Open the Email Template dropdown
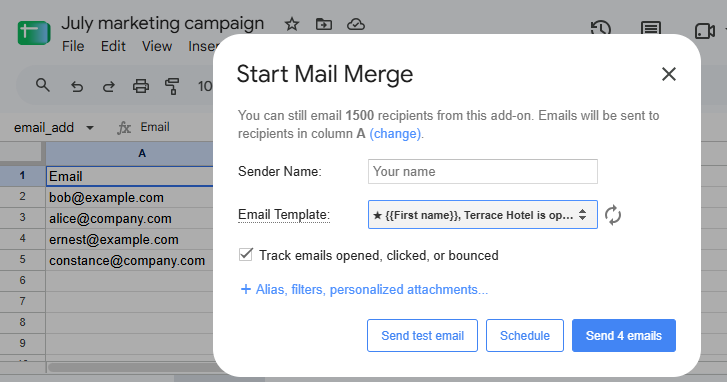This screenshot has width=727, height=382. pos(483,215)
